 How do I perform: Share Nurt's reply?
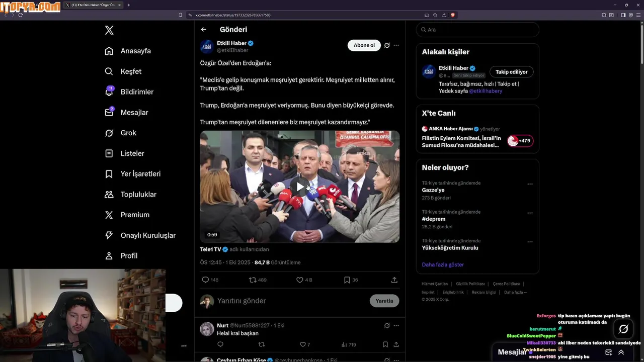click(x=396, y=344)
